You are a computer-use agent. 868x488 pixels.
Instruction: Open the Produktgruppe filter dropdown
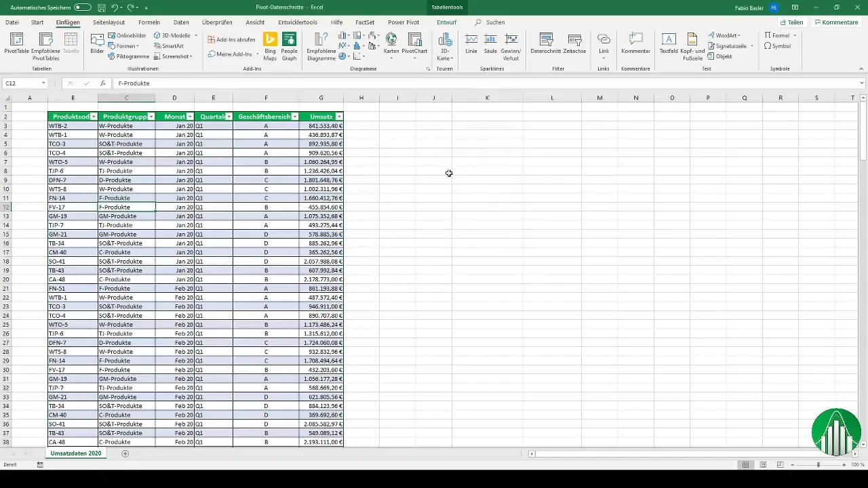(x=151, y=117)
